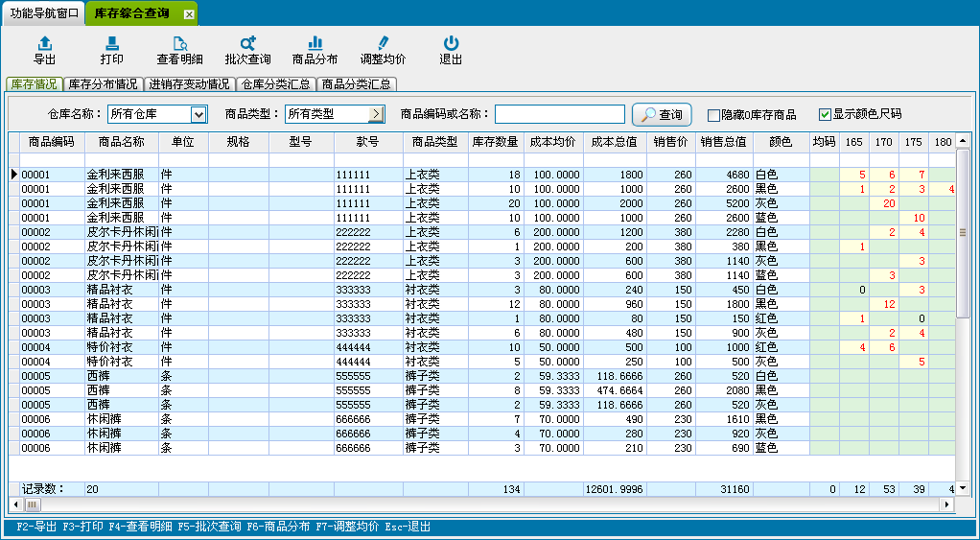Launch 批次查询 batch query icon
Image resolution: width=980 pixels, height=540 pixels.
coord(247,43)
